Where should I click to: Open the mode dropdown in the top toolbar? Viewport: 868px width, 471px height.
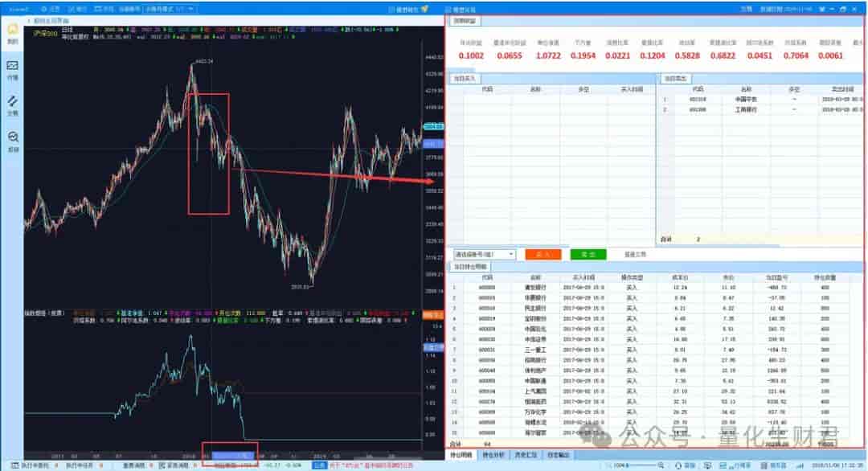(170, 9)
